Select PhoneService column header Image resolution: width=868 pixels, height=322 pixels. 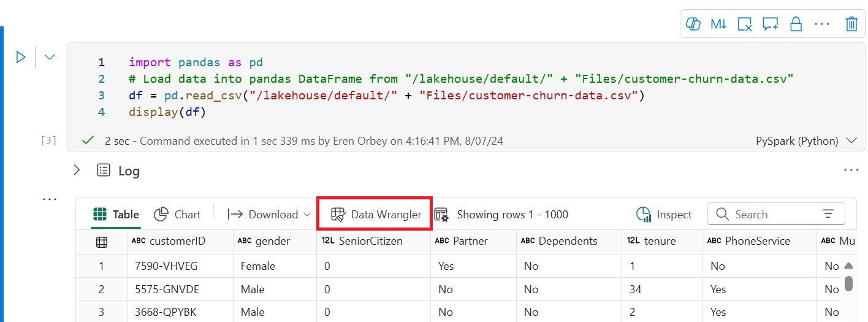(759, 241)
